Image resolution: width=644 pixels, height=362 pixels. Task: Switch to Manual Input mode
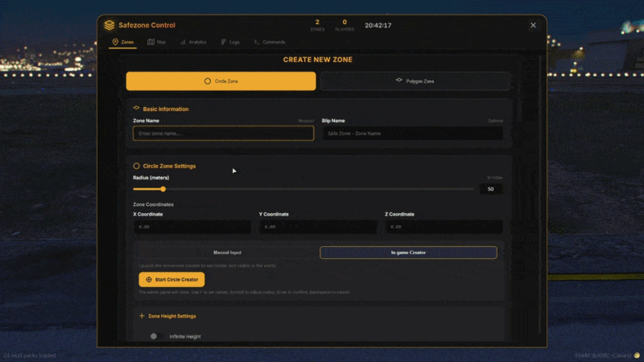coord(227,252)
